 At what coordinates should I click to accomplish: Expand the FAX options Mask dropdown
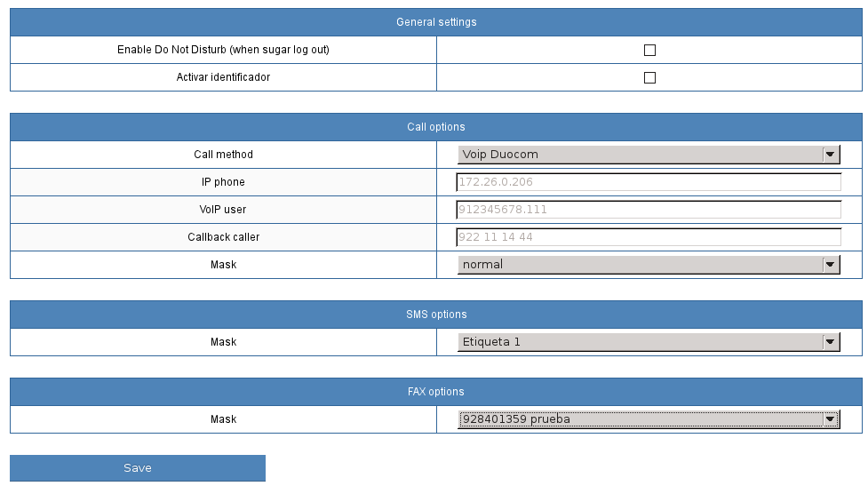pos(649,419)
